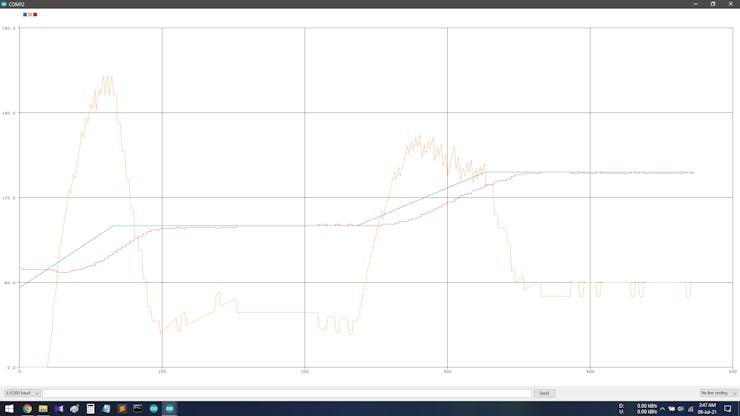Image resolution: width=740 pixels, height=416 pixels.
Task: Open the 'No line ending' dropdown
Action: click(718, 393)
